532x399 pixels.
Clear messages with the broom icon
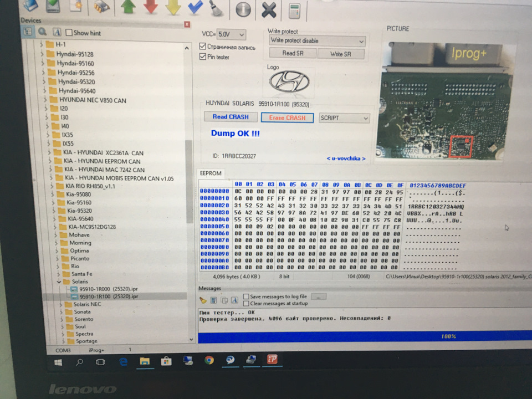[203, 300]
